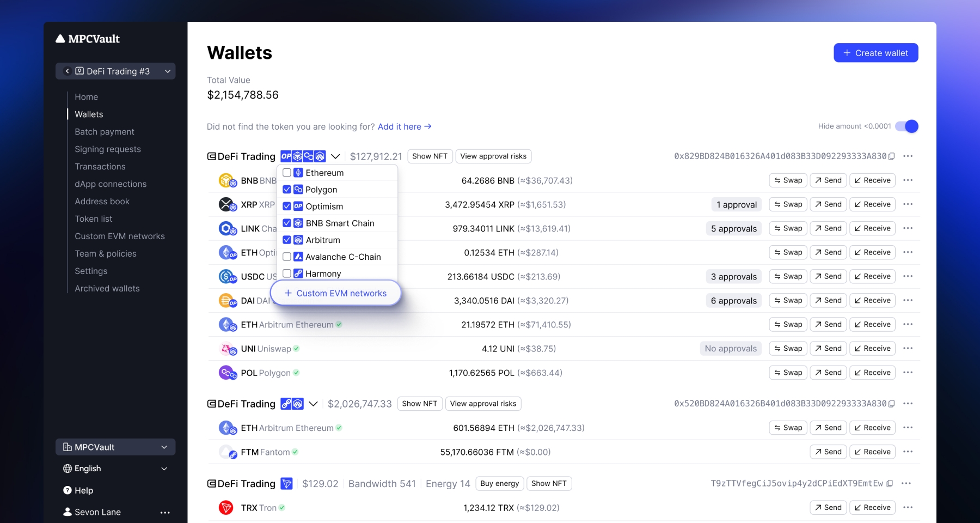The image size is (980, 523).
Task: Follow the Add it here link
Action: (x=404, y=126)
